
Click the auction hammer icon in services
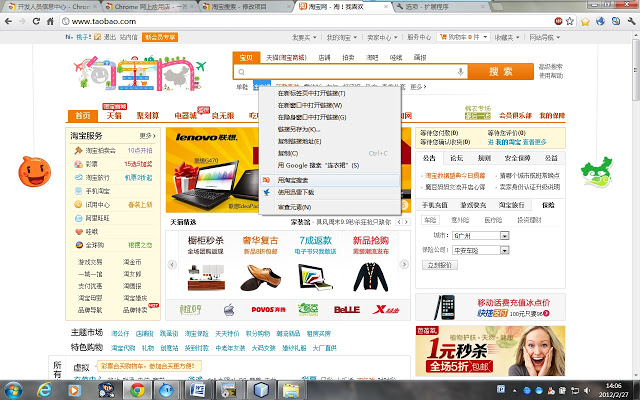78,151
